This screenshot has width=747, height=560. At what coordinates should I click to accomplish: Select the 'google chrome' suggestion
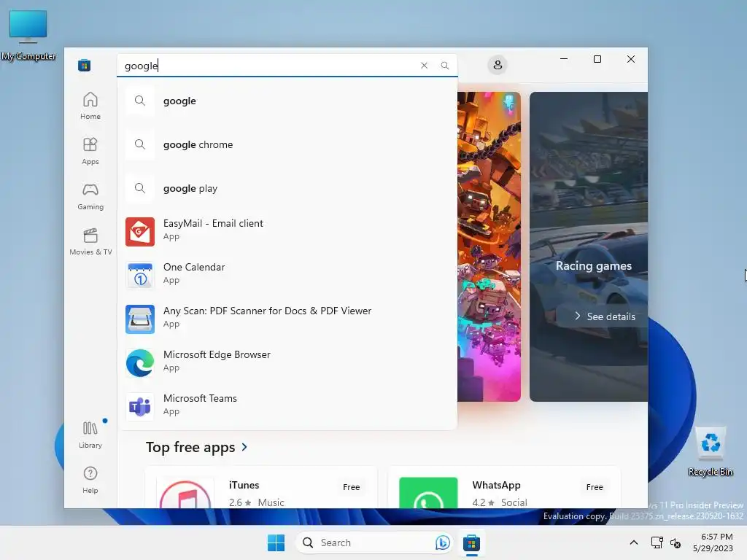click(x=287, y=145)
